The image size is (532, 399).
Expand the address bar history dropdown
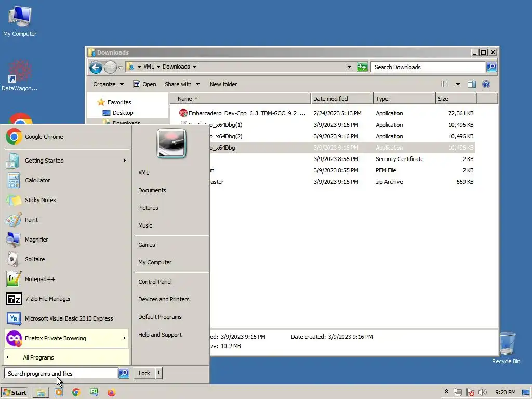(x=349, y=67)
